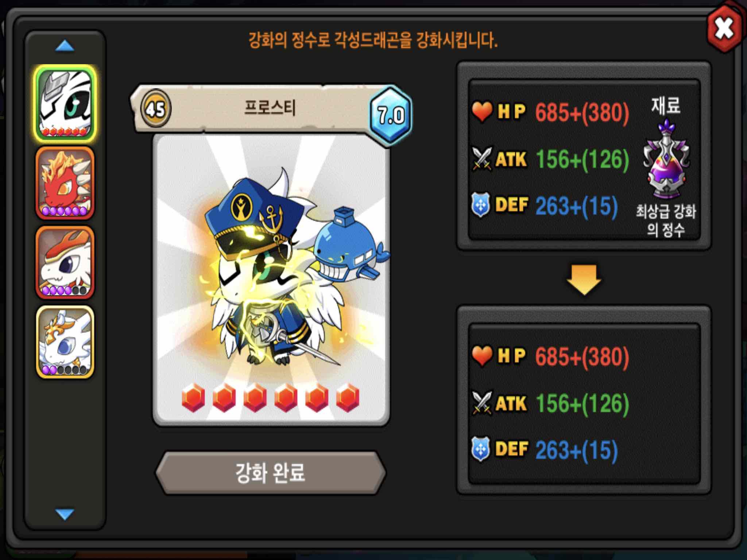Screen dimensions: 747x560
Task: Move dragon list down with blue arrow
Action: click(x=65, y=514)
